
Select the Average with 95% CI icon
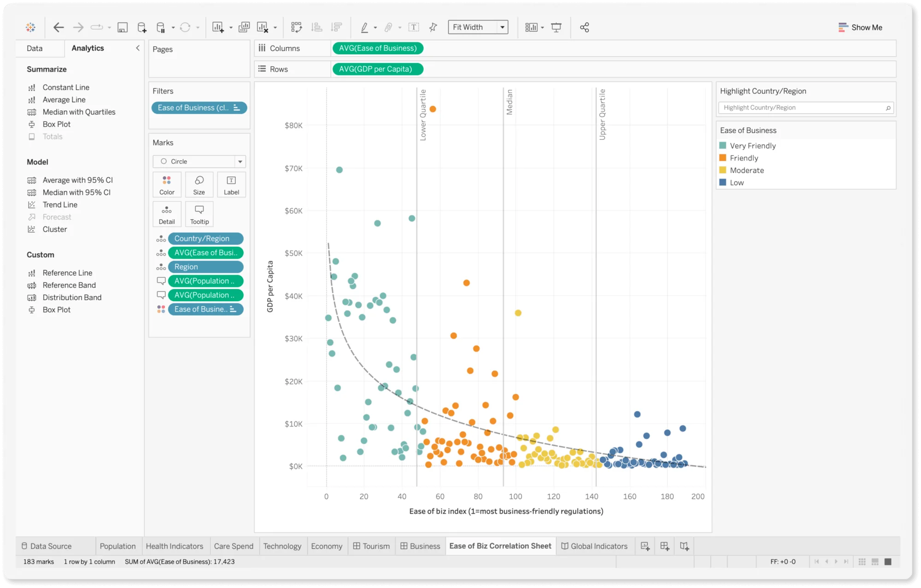32,179
